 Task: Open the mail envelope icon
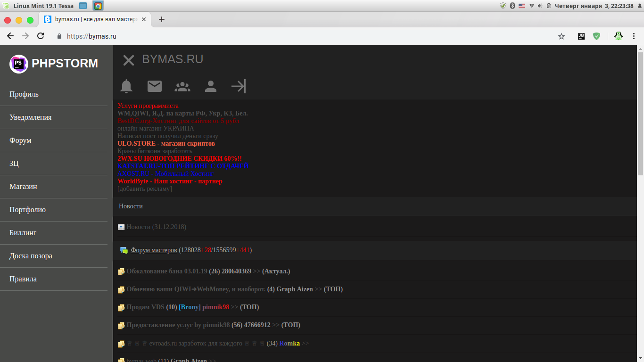coord(155,86)
